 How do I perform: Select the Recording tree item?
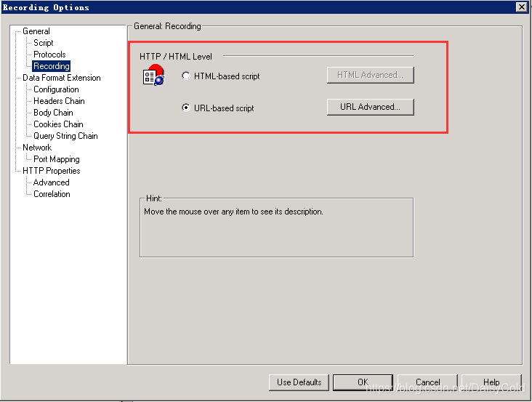coord(52,66)
